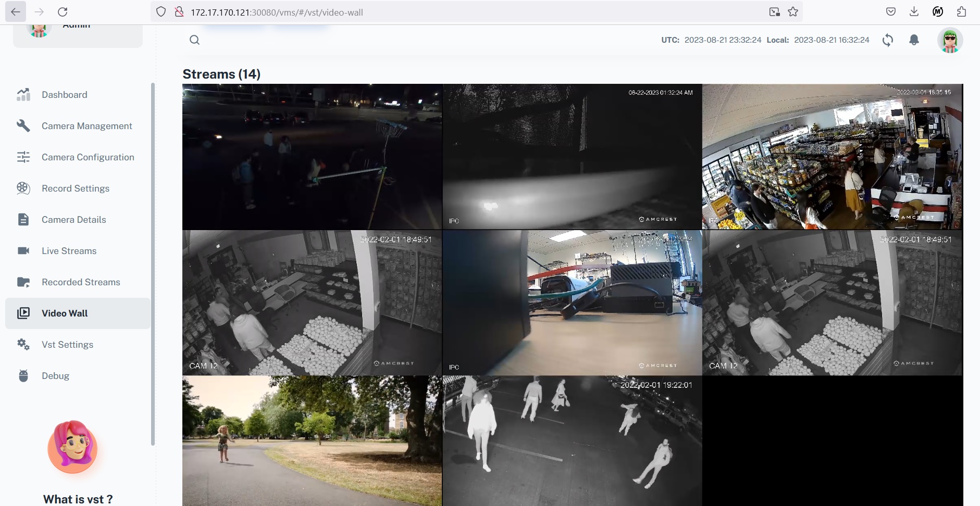Image resolution: width=980 pixels, height=506 pixels.
Task: Bookmark this page using the star icon
Action: pos(793,11)
